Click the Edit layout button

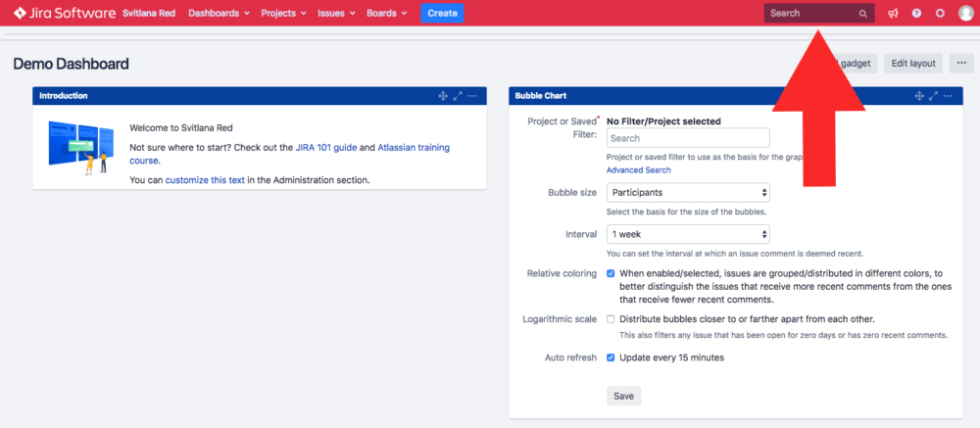[x=913, y=63]
